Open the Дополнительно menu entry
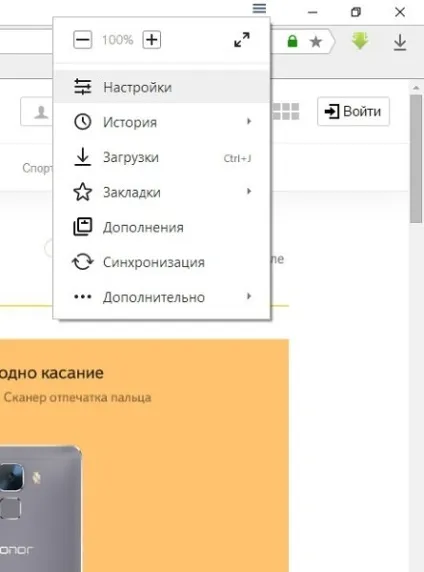The width and height of the screenshot is (424, 572). click(x=162, y=297)
